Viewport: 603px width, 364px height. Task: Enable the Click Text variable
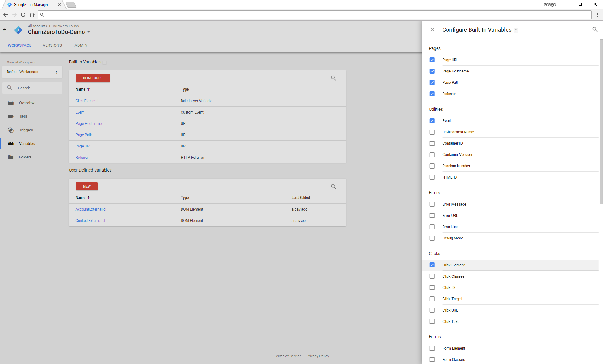coord(432,321)
